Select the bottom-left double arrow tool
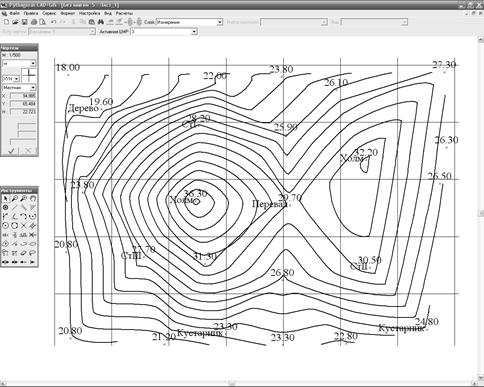The width and height of the screenshot is (484, 387). coord(5,262)
